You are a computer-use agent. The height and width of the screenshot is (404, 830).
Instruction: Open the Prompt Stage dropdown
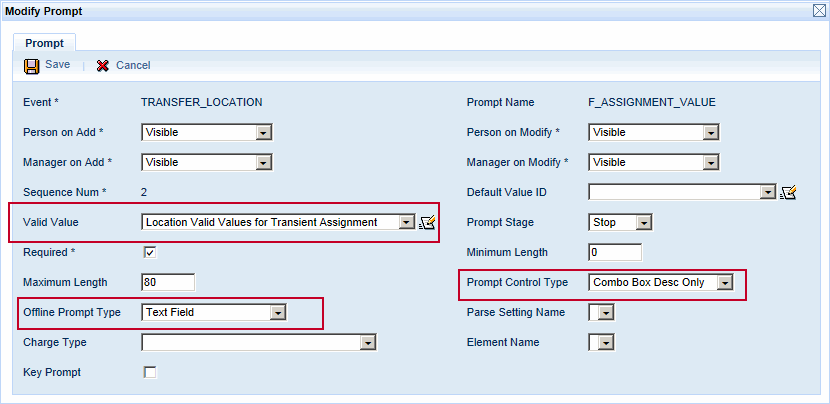pos(643,222)
